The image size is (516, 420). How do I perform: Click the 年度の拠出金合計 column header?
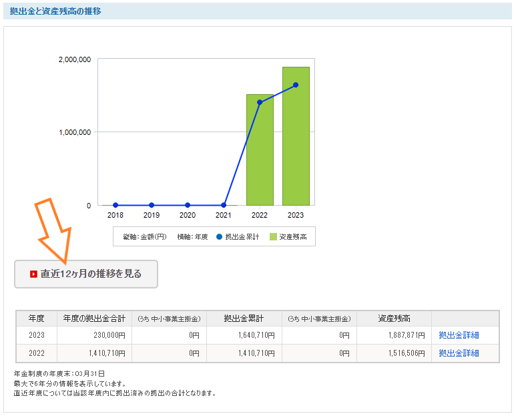pyautogui.click(x=94, y=319)
